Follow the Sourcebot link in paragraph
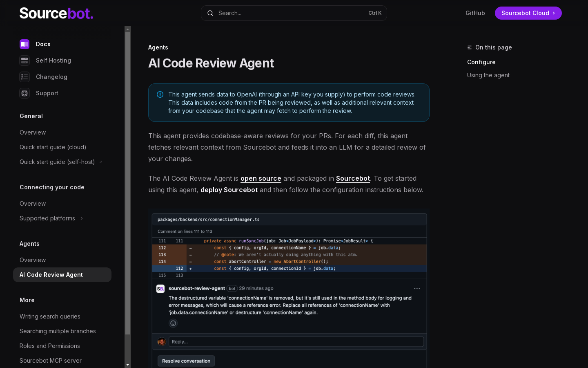 [x=353, y=178]
